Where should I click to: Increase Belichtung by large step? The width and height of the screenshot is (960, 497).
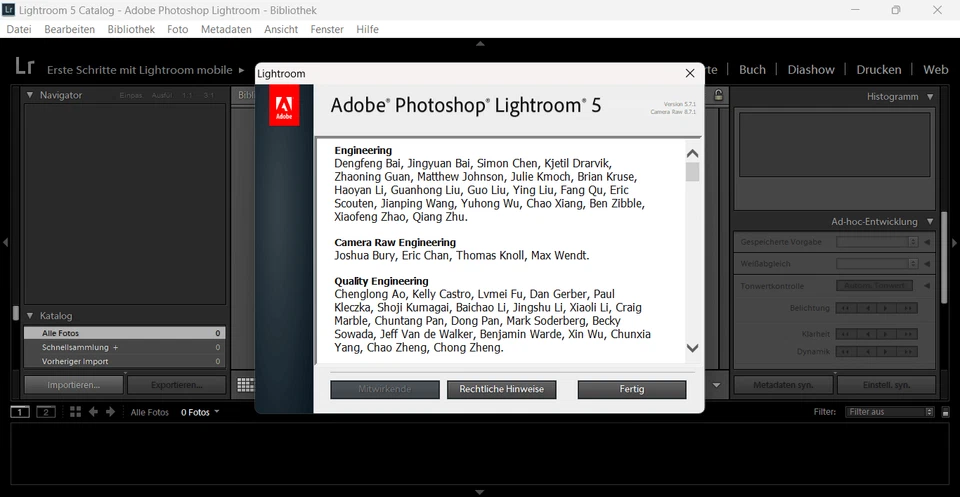point(907,308)
